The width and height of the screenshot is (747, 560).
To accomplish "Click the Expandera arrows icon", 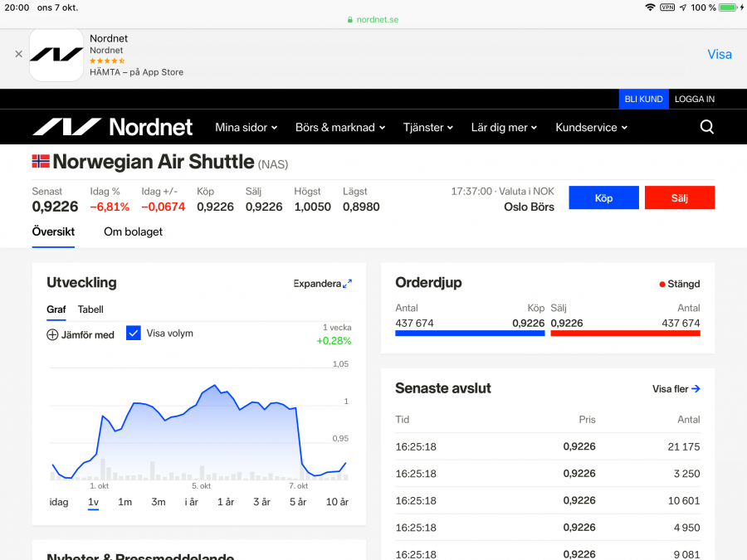I will pos(347,284).
